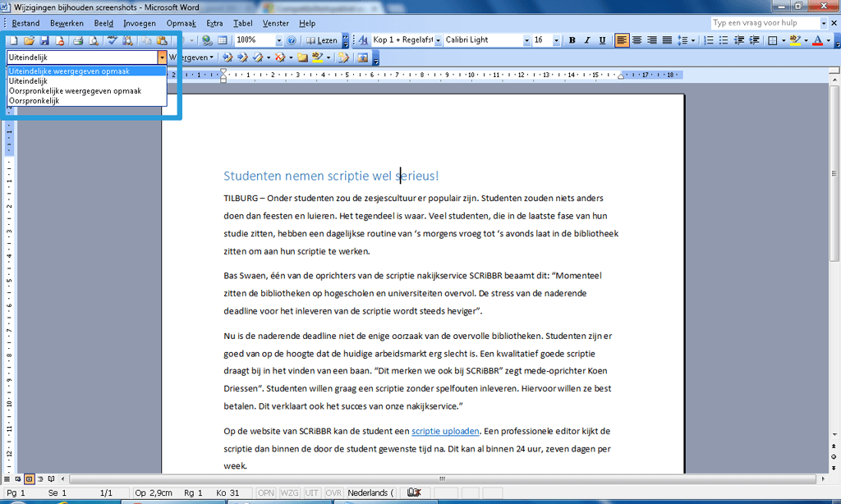Open the Extra menu

214,23
